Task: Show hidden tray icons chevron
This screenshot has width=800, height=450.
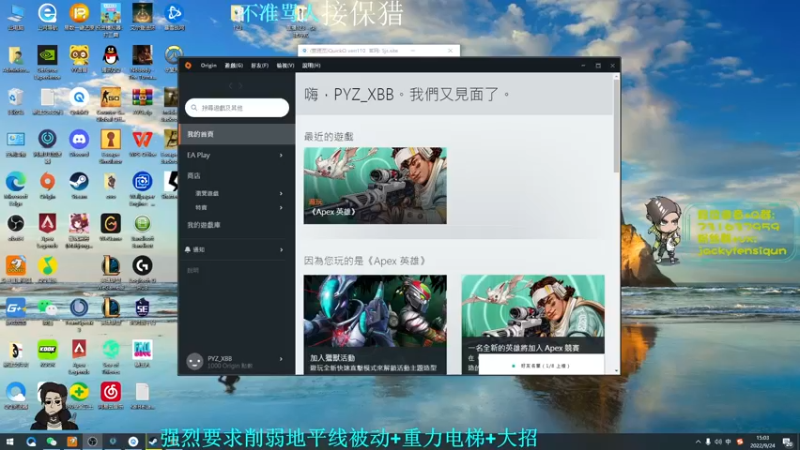Action: [698, 442]
